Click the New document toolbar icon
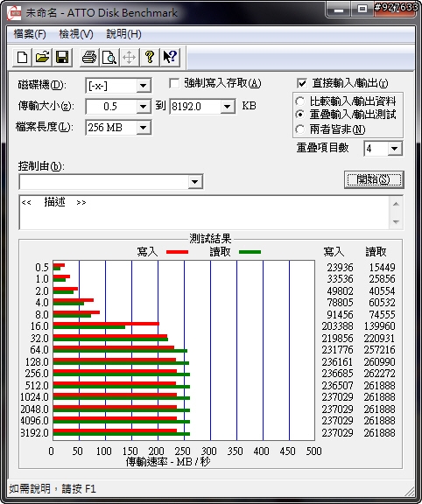Image resolution: width=422 pixels, height=504 pixels. point(22,57)
